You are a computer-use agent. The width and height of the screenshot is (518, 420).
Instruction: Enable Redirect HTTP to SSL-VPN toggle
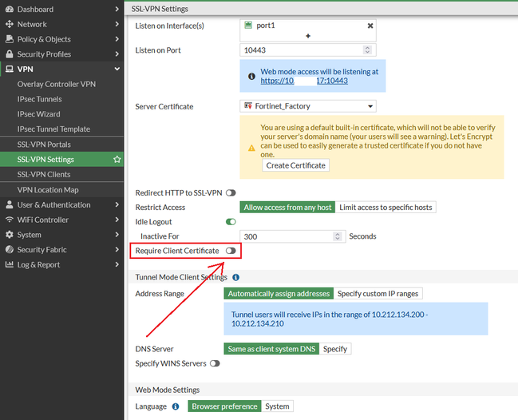click(231, 193)
